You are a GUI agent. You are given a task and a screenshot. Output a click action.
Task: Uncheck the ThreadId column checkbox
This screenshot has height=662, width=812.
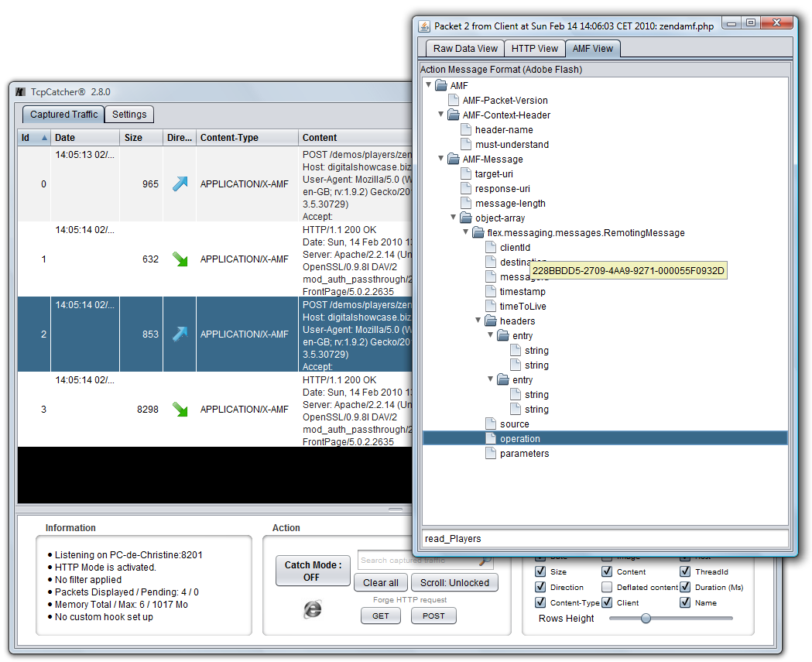(685, 571)
